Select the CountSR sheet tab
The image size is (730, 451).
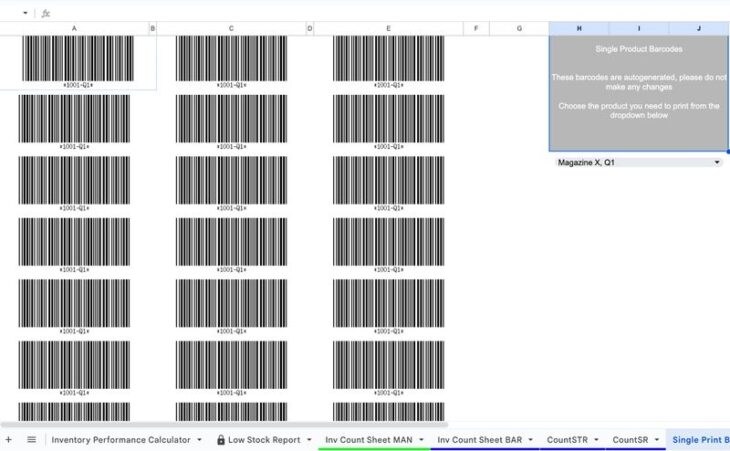(630, 440)
